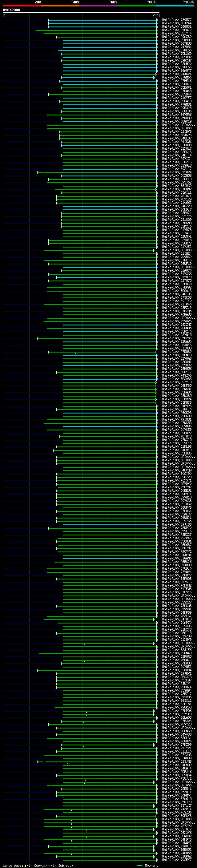
Task: Click hit UniRef100_A1VR78
Action: 177,230
